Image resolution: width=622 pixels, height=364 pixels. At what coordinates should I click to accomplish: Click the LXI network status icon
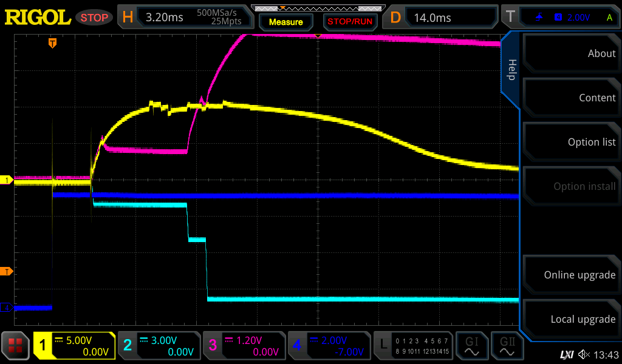[x=566, y=354]
